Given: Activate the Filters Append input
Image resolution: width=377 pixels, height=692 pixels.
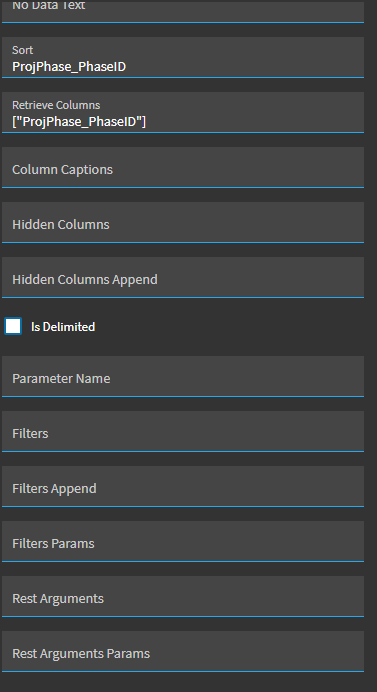Looking at the screenshot, I should click(x=183, y=486).
